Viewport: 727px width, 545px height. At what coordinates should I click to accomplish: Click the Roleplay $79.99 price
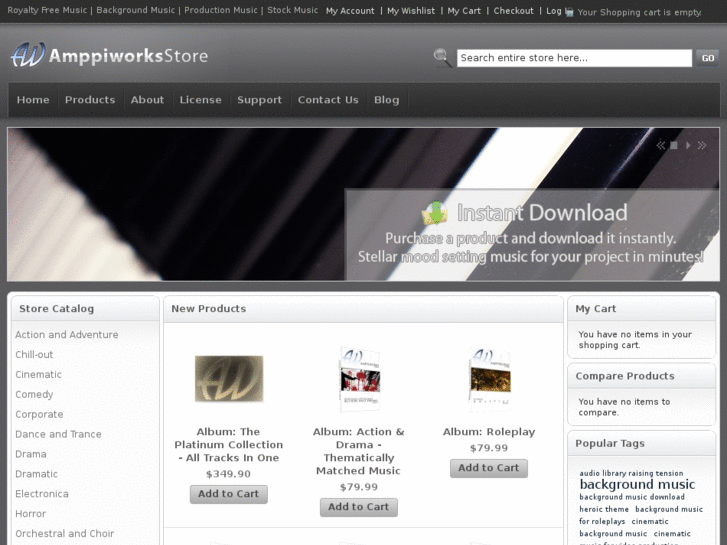489,448
